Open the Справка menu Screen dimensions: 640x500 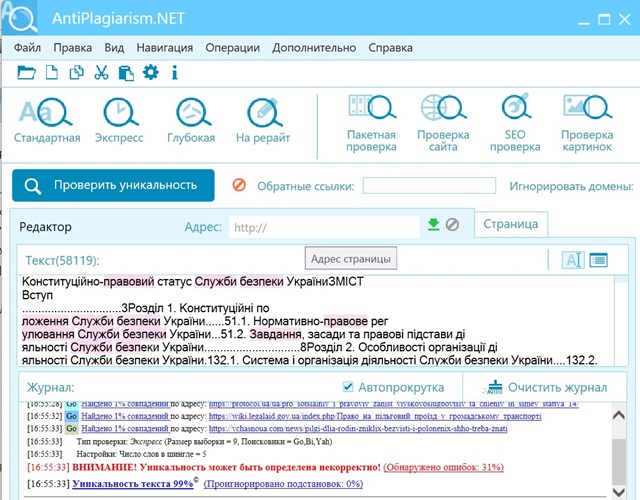391,48
